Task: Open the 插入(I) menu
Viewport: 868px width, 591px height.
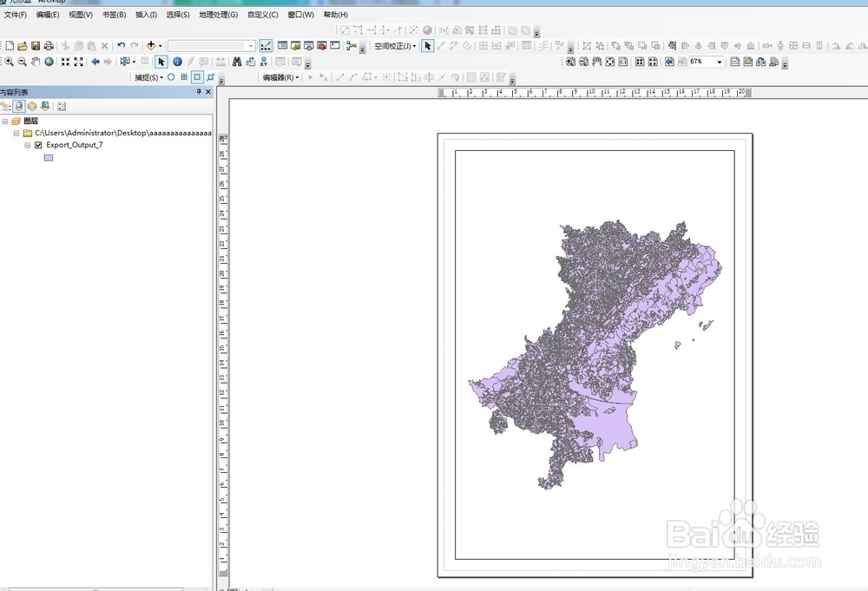Action: (146, 15)
